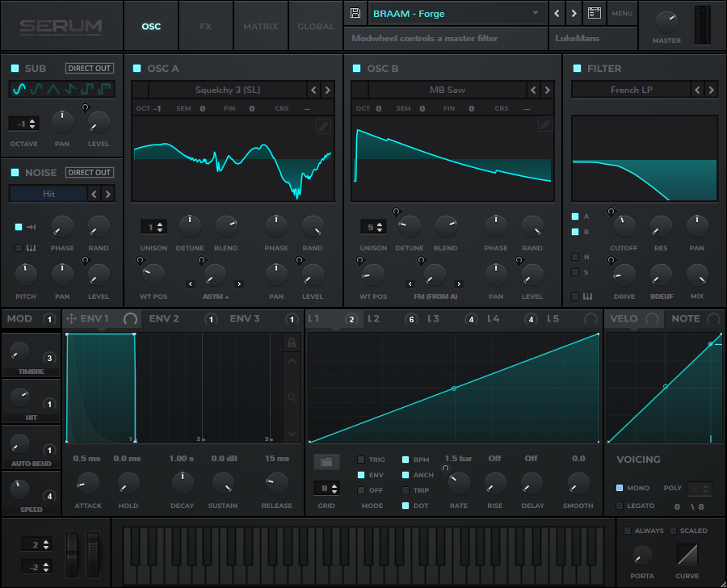The image size is (727, 588).
Task: Click the portamento curve shape box
Action: point(687,554)
